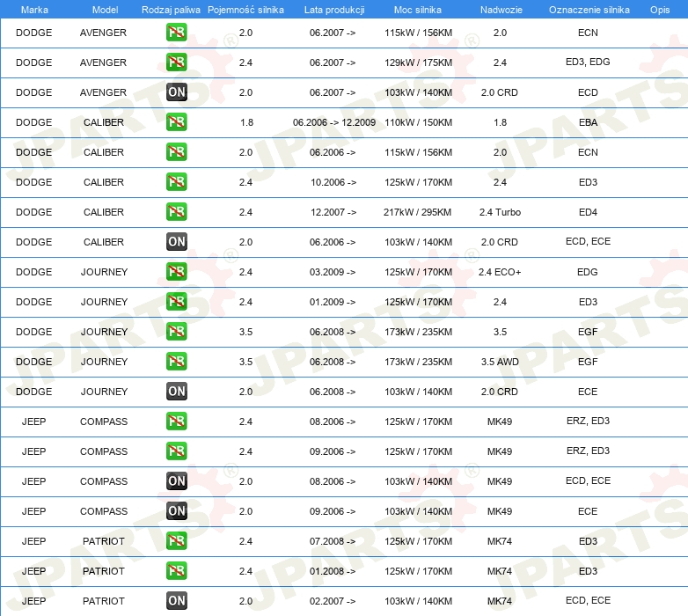The width and height of the screenshot is (688, 616).
Task: Click petrol icon in Caliber 10.2006 row
Action: (176, 181)
